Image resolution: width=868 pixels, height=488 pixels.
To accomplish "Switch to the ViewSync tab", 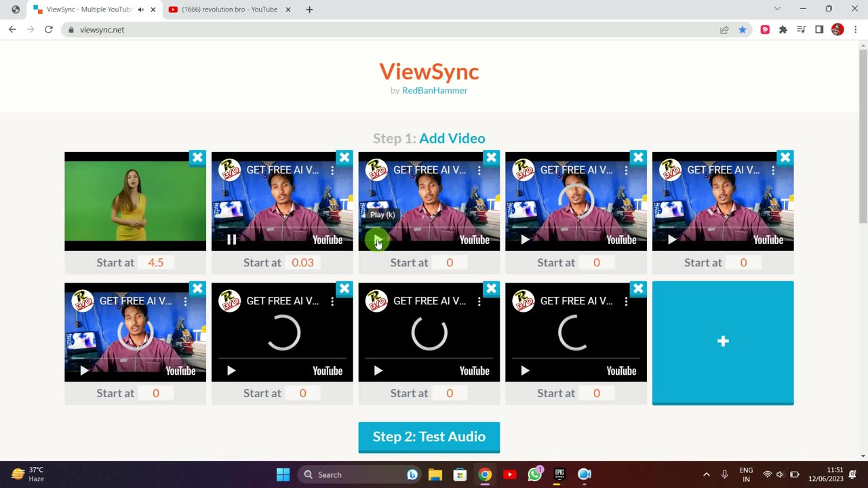I will point(94,9).
